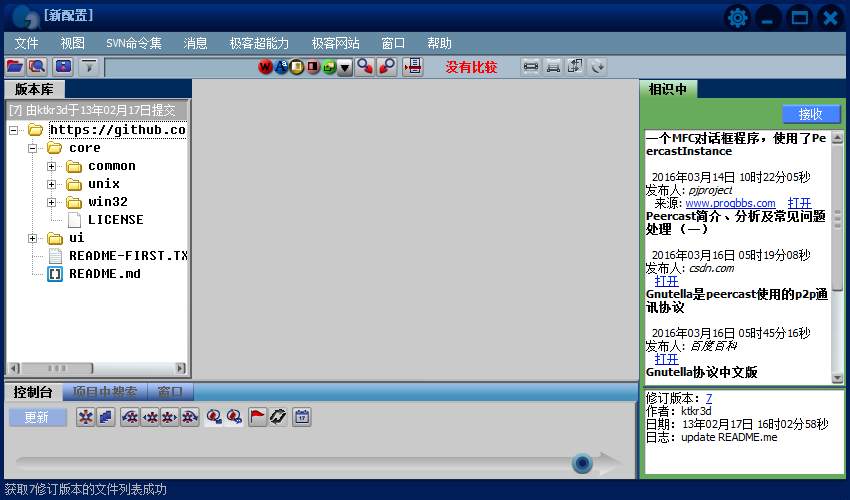
Task: Open the gear settings icon in title bar
Action: pyautogui.click(x=737, y=18)
